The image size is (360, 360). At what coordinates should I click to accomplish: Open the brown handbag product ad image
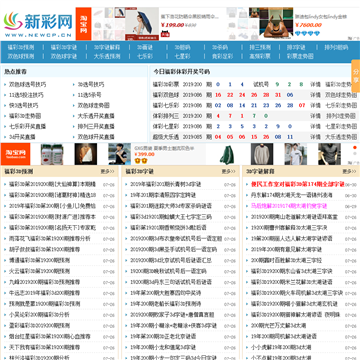[276, 23]
